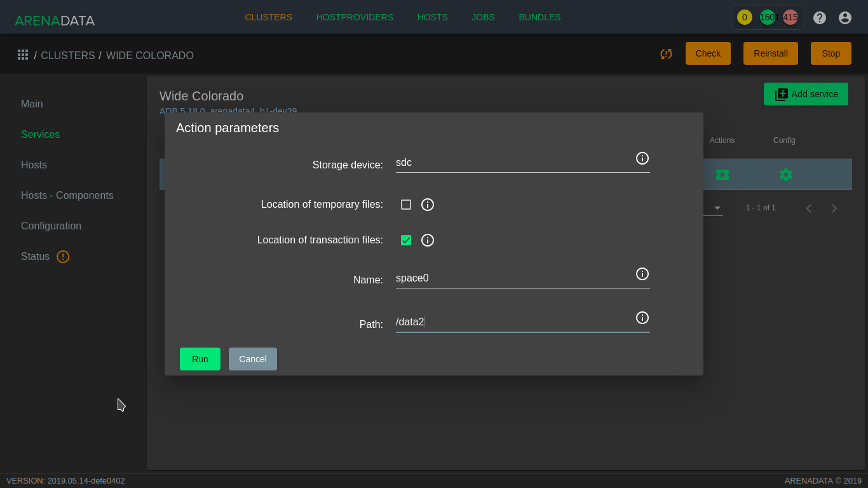
Task: Click the Storage device info icon
Action: coord(642,158)
